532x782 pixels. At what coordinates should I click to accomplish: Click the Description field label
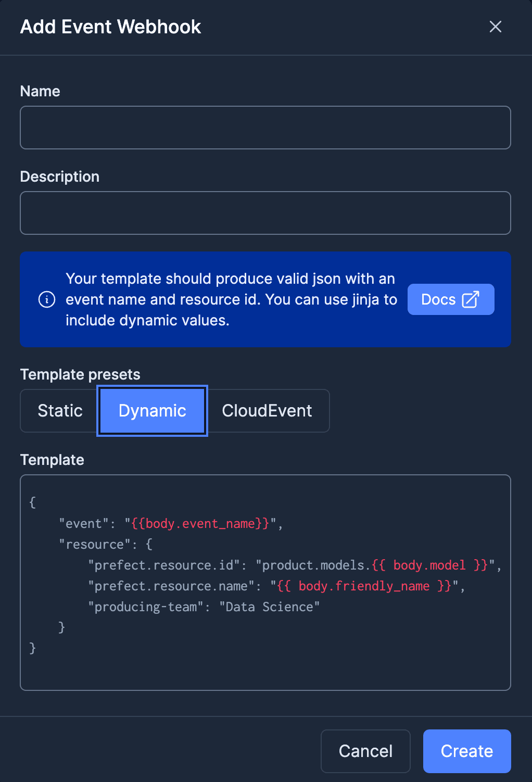tap(59, 176)
